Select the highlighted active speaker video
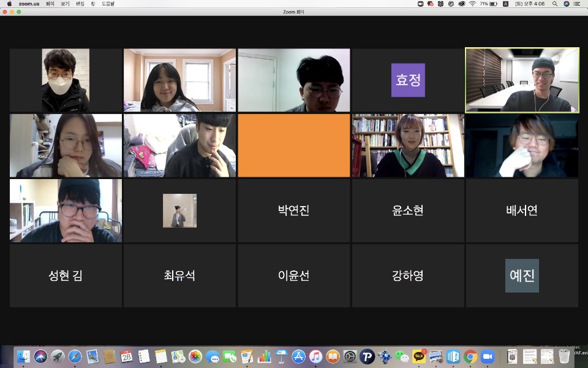The width and height of the screenshot is (588, 368). coord(522,80)
